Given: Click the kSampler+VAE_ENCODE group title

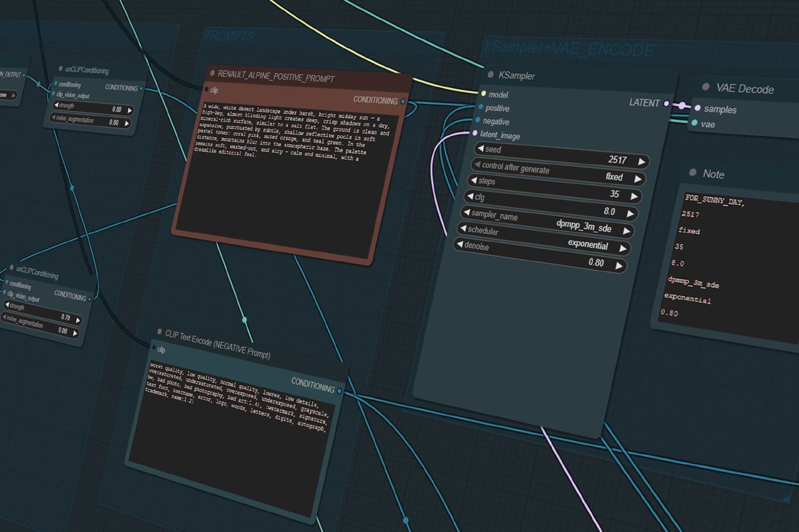Looking at the screenshot, I should tap(569, 49).
